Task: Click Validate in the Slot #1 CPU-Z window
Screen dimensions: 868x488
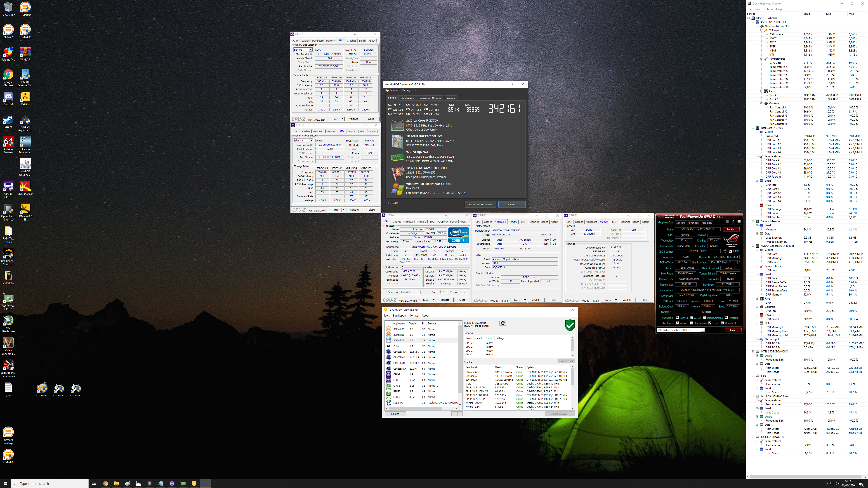Action: (354, 119)
